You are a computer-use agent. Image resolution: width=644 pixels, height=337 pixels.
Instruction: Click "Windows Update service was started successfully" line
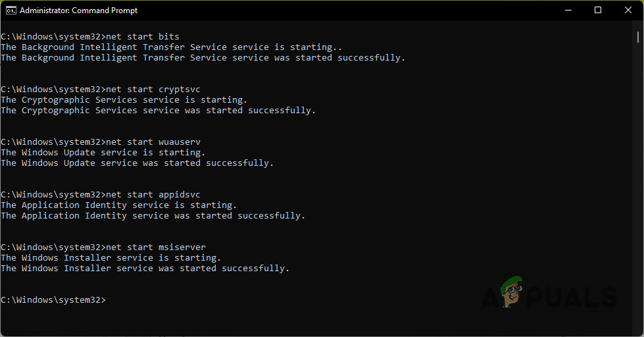pos(137,163)
